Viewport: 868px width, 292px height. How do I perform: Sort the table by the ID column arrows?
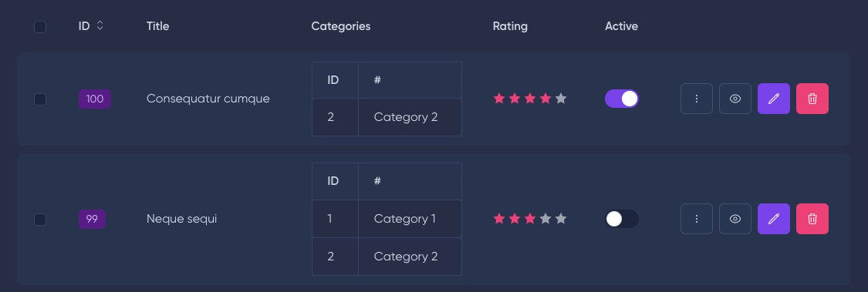point(100,25)
